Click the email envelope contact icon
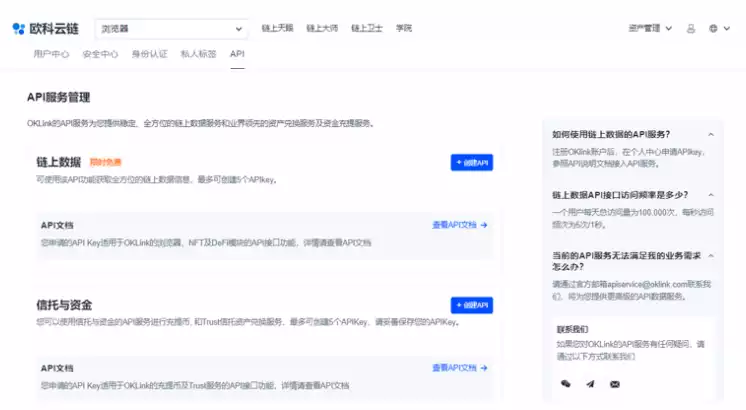 (615, 384)
